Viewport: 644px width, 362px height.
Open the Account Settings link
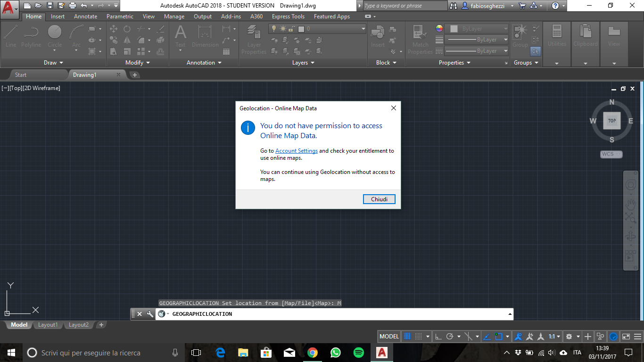(296, 151)
